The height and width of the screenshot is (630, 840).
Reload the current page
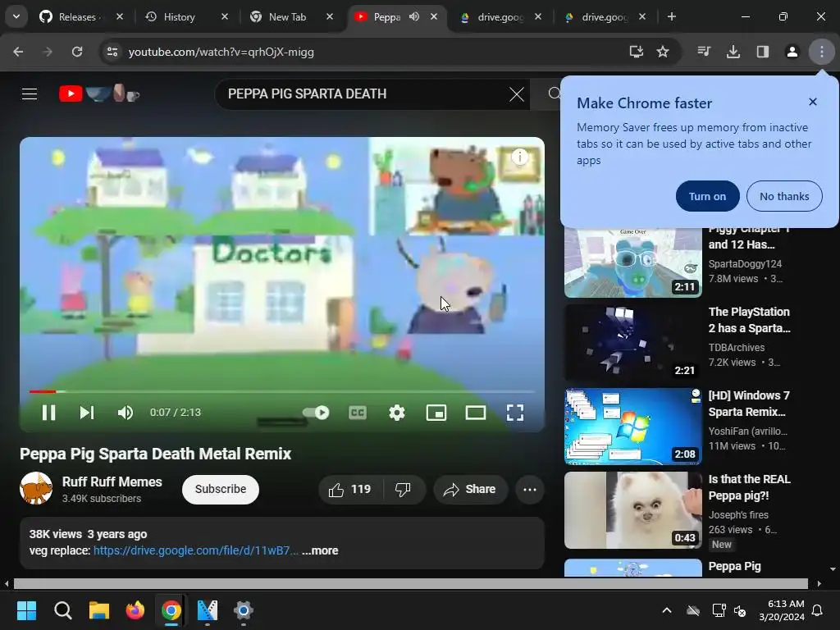pos(77,52)
